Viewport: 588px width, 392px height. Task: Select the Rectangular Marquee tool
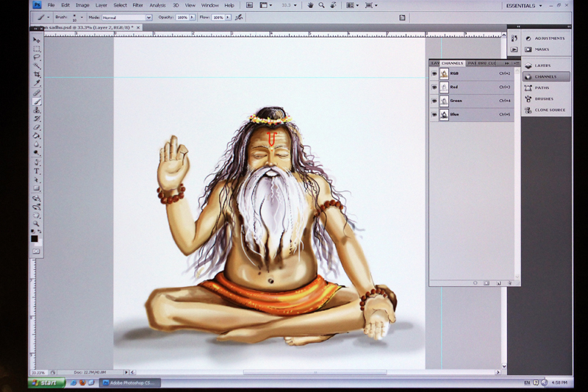tap(37, 49)
